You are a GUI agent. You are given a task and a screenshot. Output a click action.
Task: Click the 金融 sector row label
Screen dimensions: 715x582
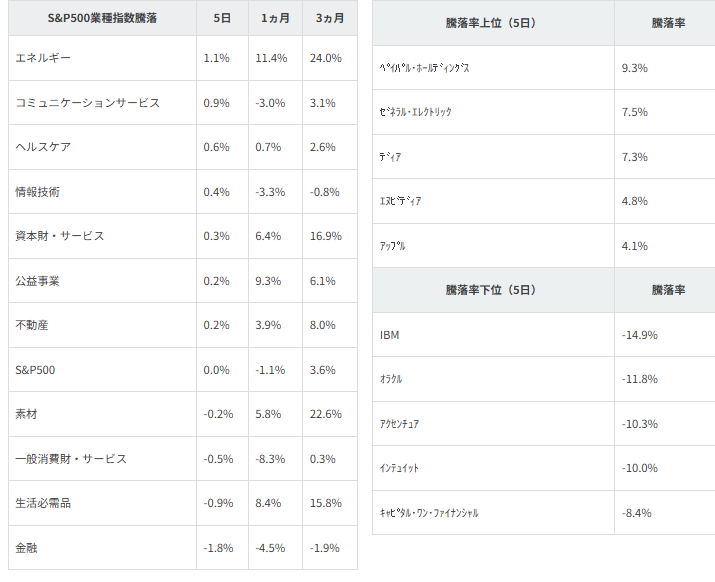(x=27, y=548)
